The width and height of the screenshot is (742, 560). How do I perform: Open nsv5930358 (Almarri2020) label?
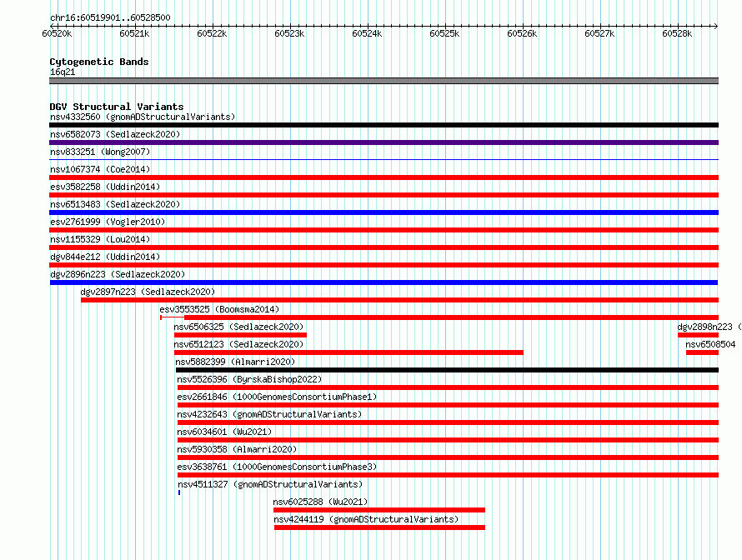[x=237, y=449]
